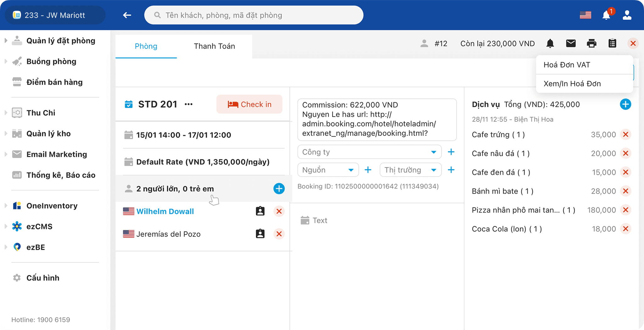
Task: Open the Công ty dropdown
Action: 369,152
